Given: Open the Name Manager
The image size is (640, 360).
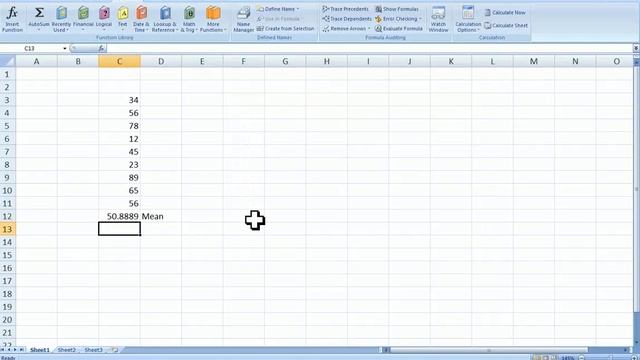Looking at the screenshot, I should click(x=243, y=19).
